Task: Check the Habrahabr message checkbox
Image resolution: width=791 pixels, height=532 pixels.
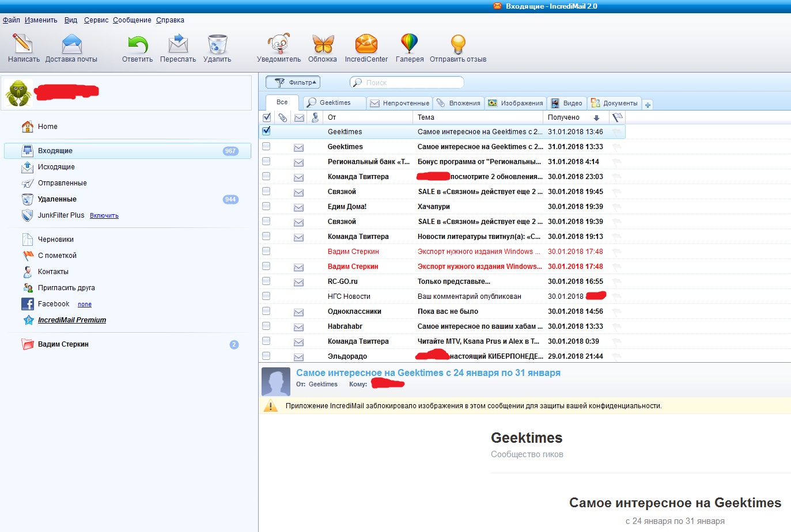Action: tap(266, 326)
